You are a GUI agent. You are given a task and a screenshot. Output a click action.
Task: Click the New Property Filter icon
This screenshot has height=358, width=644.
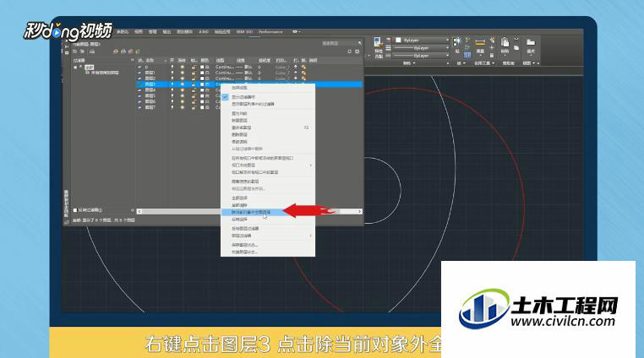[x=74, y=52]
